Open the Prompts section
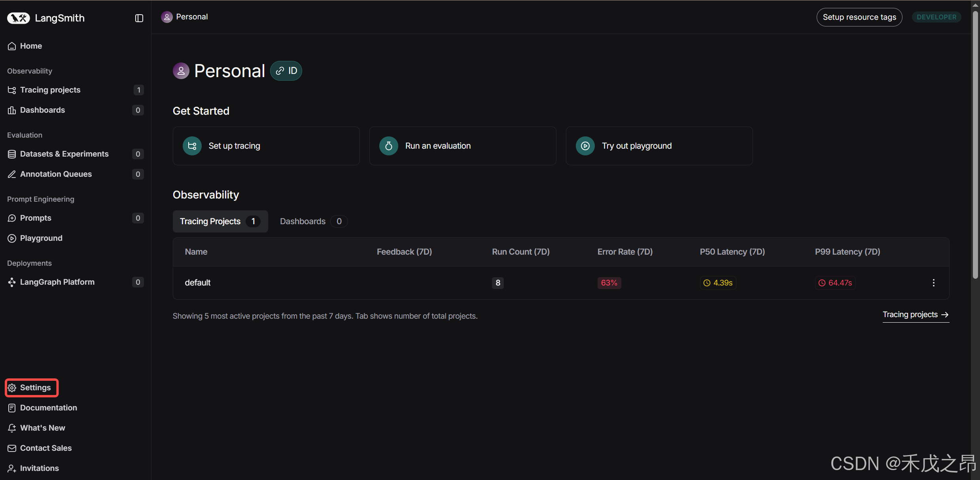980x480 pixels. 36,218
